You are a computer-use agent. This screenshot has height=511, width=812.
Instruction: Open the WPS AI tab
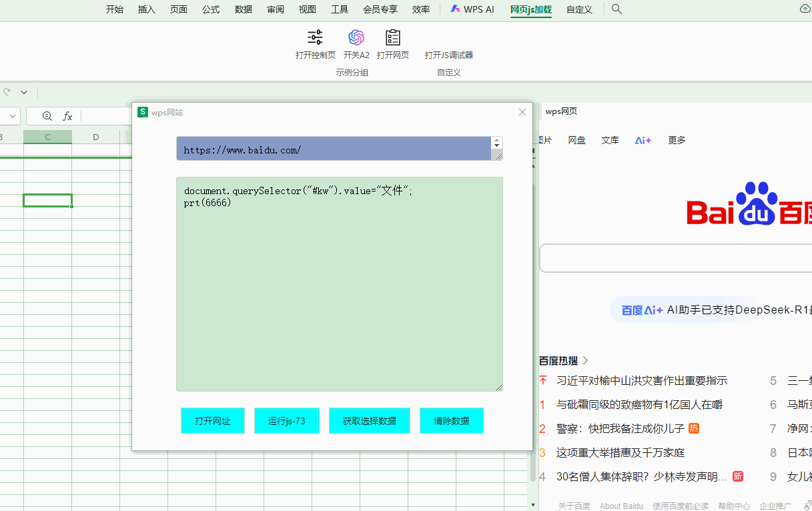(472, 9)
